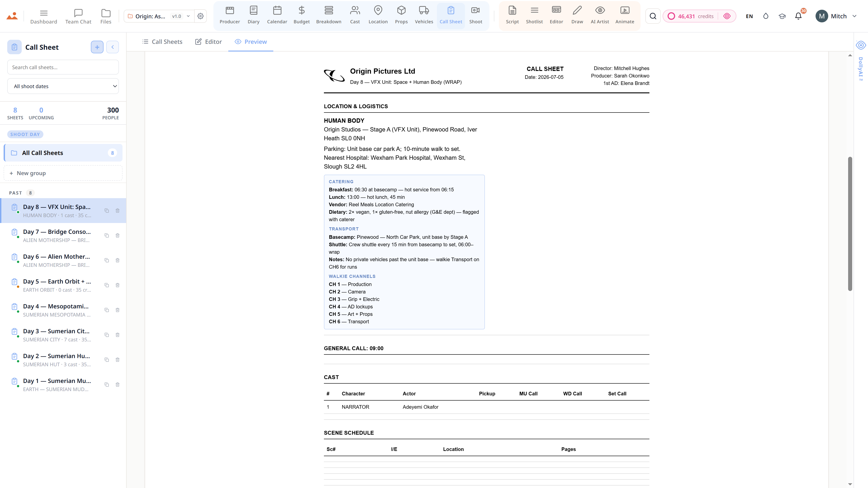
Task: Switch to the Preview tab
Action: [x=251, y=42]
